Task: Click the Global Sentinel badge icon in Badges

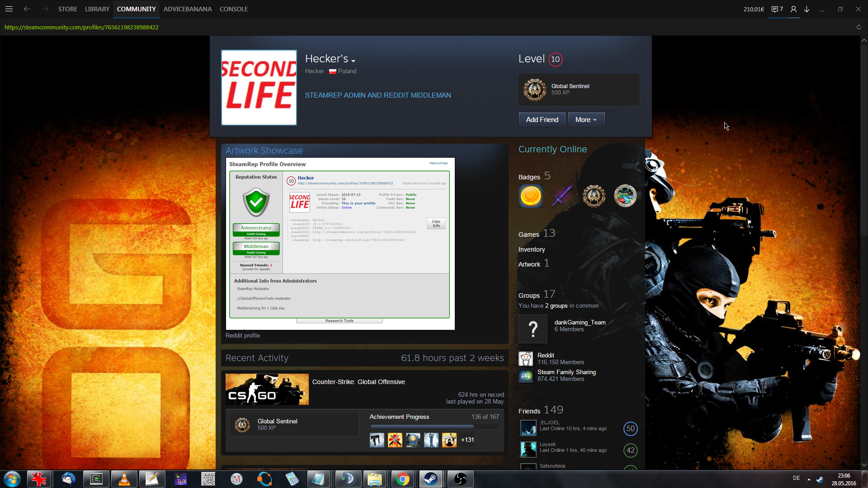Action: point(594,196)
